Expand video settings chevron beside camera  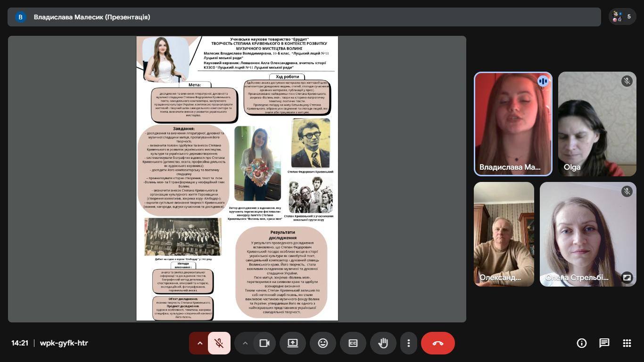[x=245, y=343]
